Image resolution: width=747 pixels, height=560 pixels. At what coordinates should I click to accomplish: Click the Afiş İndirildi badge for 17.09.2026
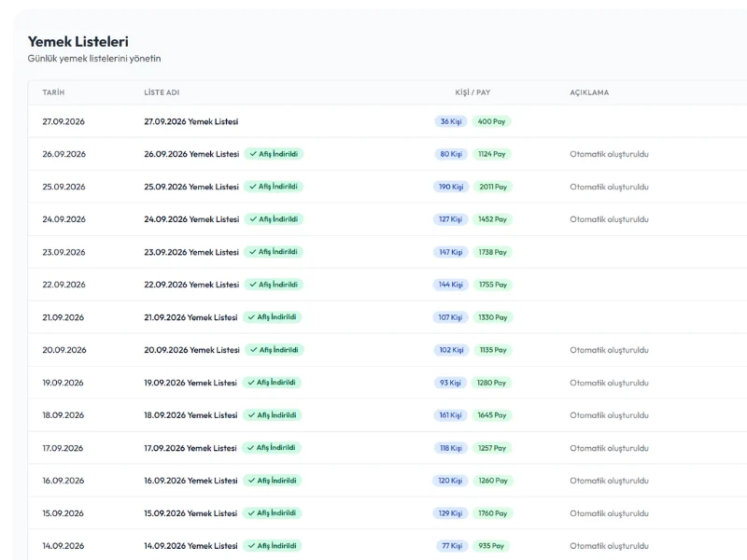click(x=272, y=448)
